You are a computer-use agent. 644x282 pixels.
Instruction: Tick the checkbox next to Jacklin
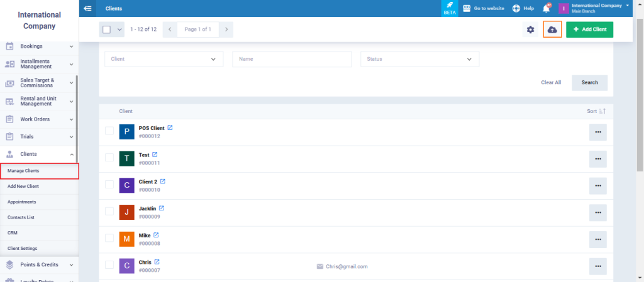pos(109,211)
